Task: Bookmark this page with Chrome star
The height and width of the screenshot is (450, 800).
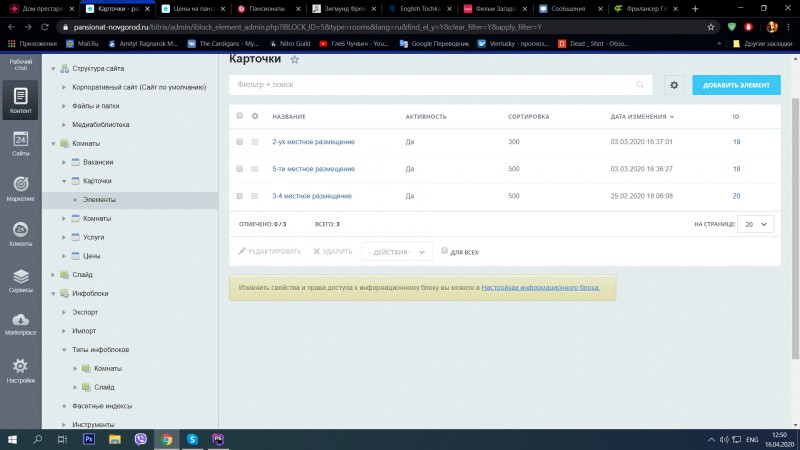Action: 711,27
